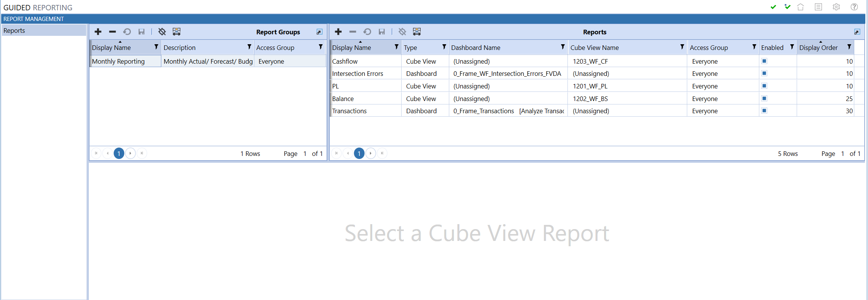Image resolution: width=868 pixels, height=300 pixels.
Task: Click the floppy disk save icon in Report Groups
Action: (x=141, y=32)
